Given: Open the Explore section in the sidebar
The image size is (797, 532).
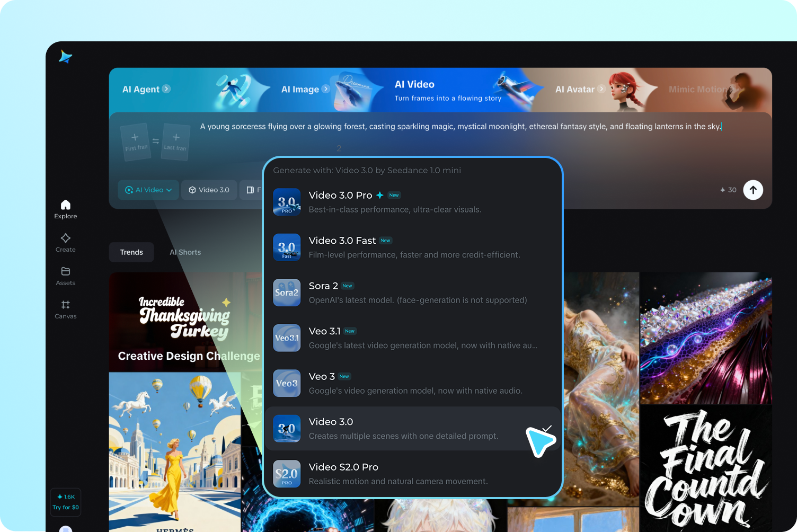Looking at the screenshot, I should [66, 209].
